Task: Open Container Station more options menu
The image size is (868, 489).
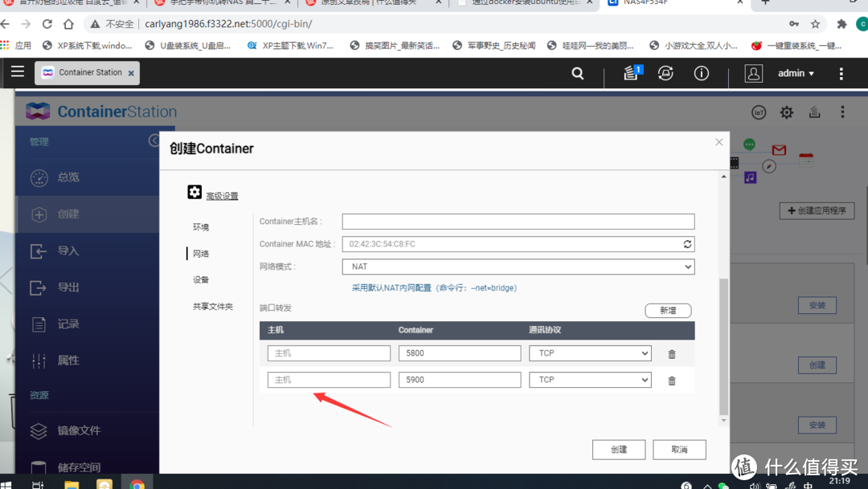Action: coord(842,112)
